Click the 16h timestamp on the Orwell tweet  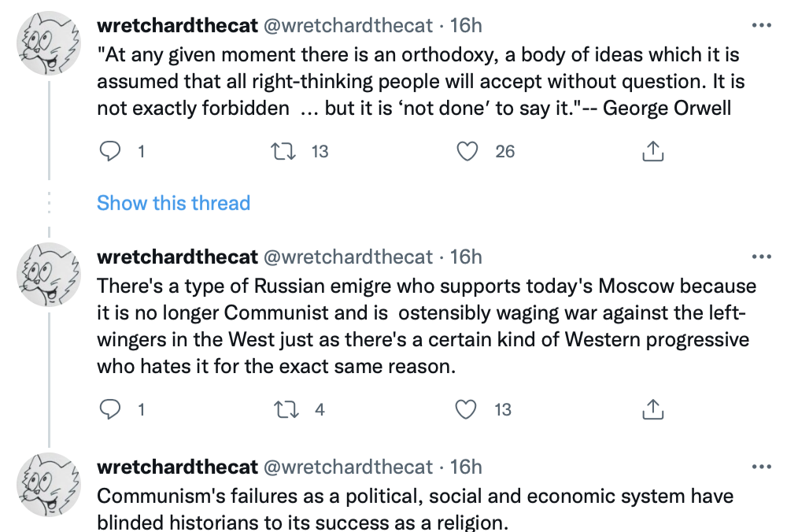point(466,25)
